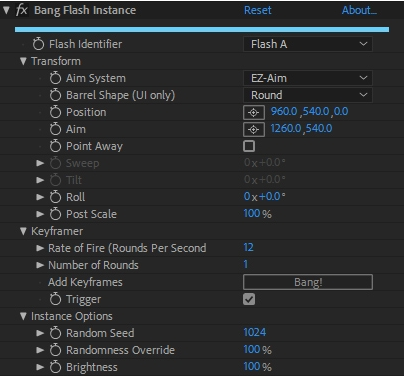Toggle the Aim stopwatch

point(55,129)
